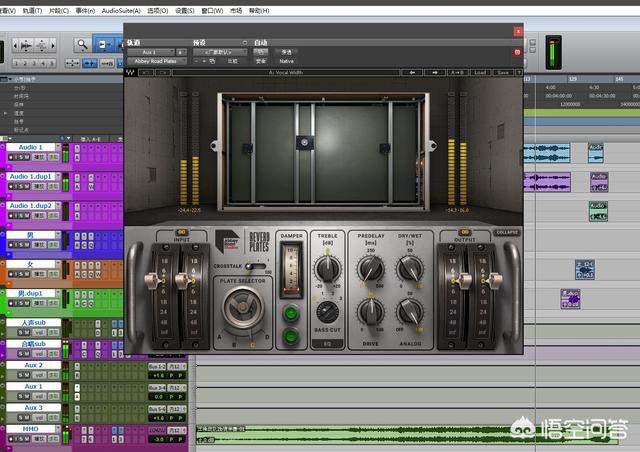Toggle the Input link button
Screen dimensions: 640x452
tap(182, 232)
